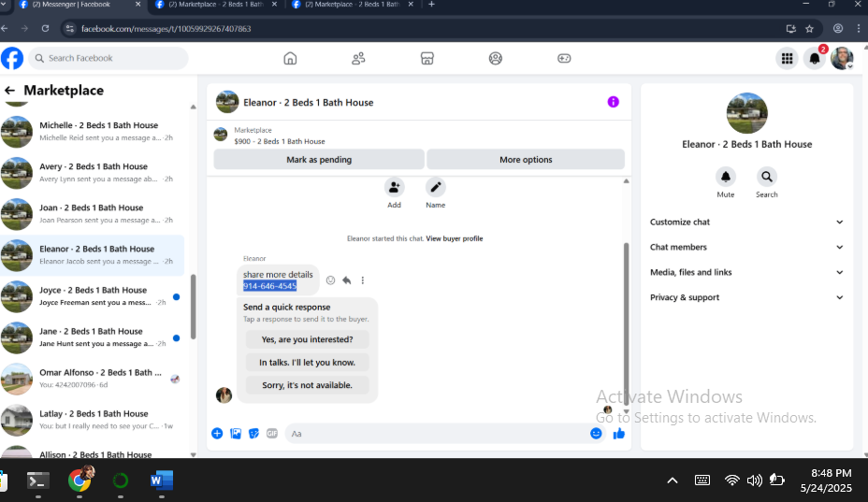Click the $900 listing thumbnail in chat header
The width and height of the screenshot is (868, 502).
coord(221,135)
